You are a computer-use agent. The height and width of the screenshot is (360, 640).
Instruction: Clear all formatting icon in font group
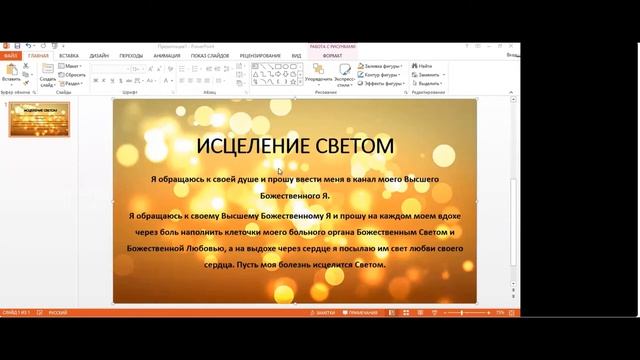click(170, 69)
